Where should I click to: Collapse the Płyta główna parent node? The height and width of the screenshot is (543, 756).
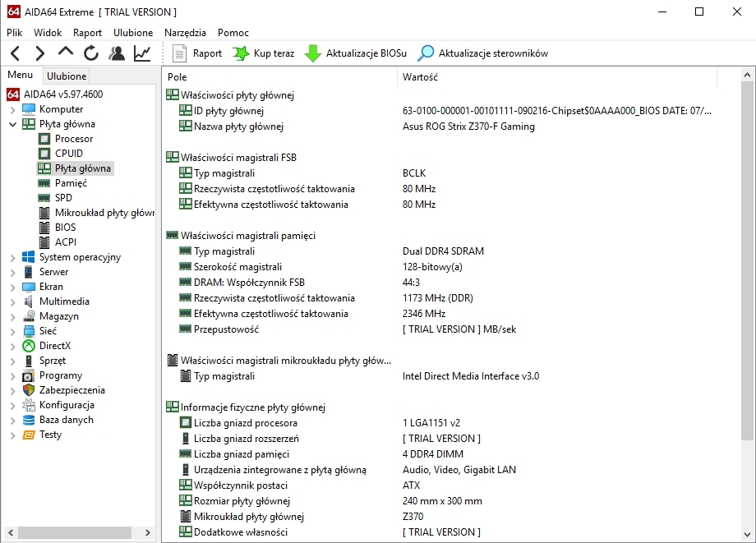click(x=12, y=124)
